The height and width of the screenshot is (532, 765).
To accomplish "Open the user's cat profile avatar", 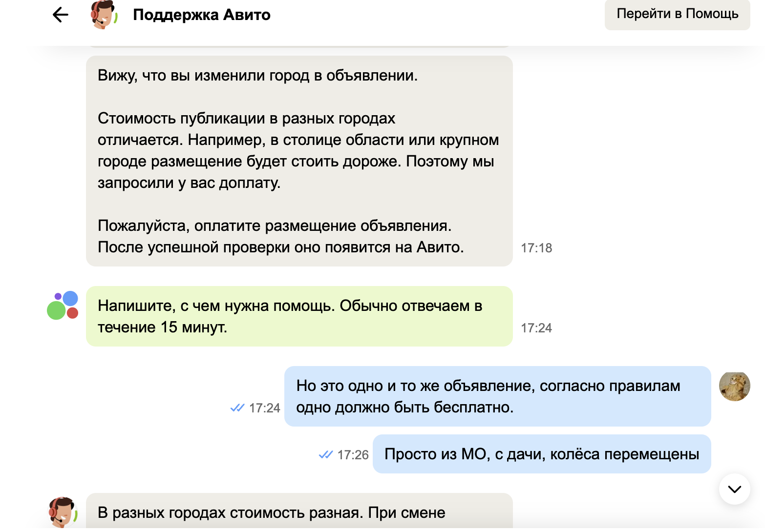I will click(x=734, y=386).
